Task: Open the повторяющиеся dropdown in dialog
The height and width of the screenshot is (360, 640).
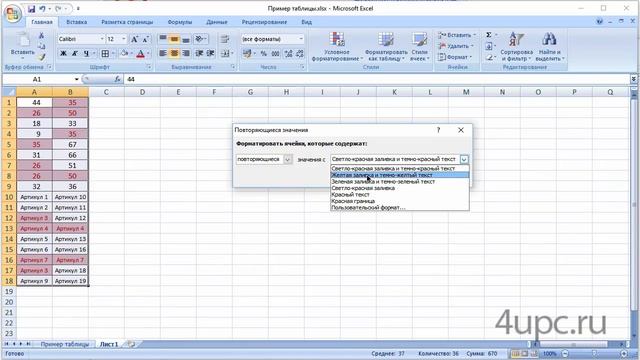Action: (x=287, y=159)
